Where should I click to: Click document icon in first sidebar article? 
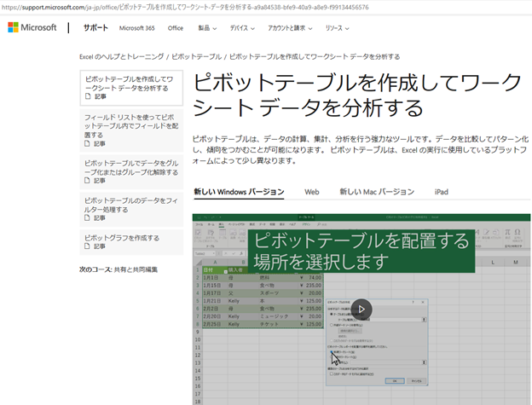[88, 96]
